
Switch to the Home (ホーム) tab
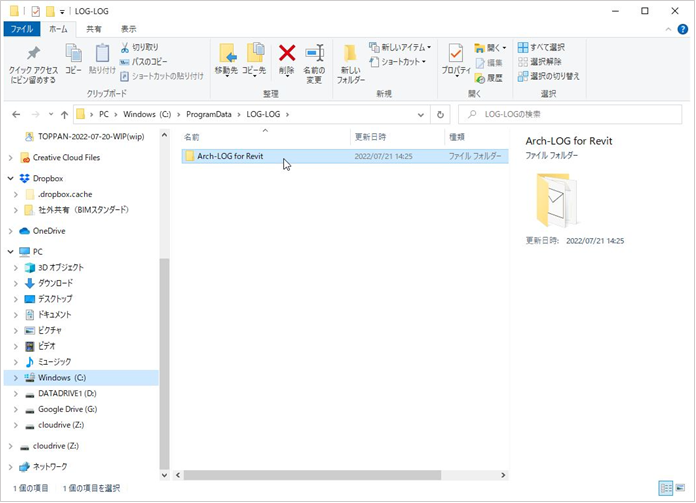pyautogui.click(x=58, y=29)
